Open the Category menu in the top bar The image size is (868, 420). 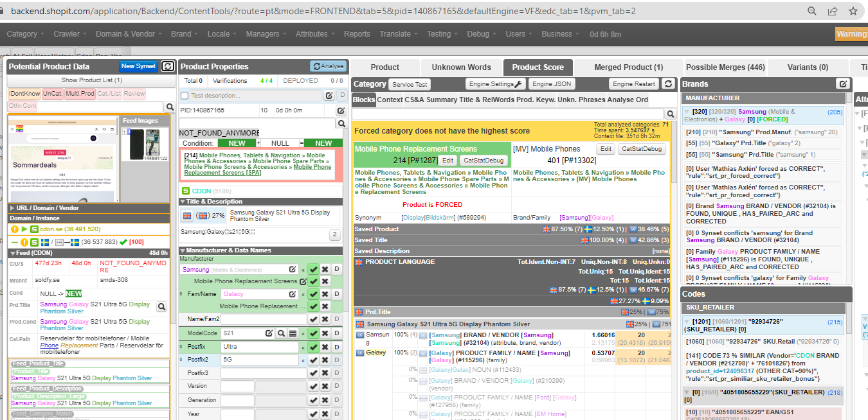pyautogui.click(x=25, y=34)
